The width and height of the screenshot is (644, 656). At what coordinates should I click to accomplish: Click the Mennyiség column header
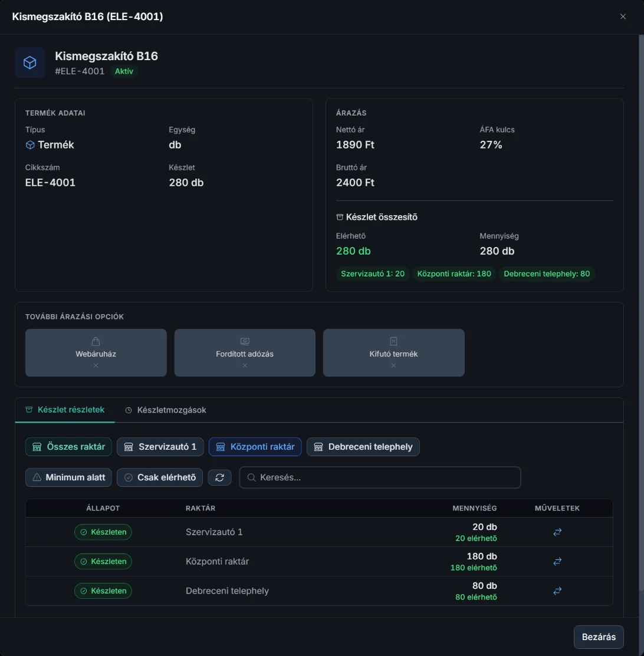point(474,508)
